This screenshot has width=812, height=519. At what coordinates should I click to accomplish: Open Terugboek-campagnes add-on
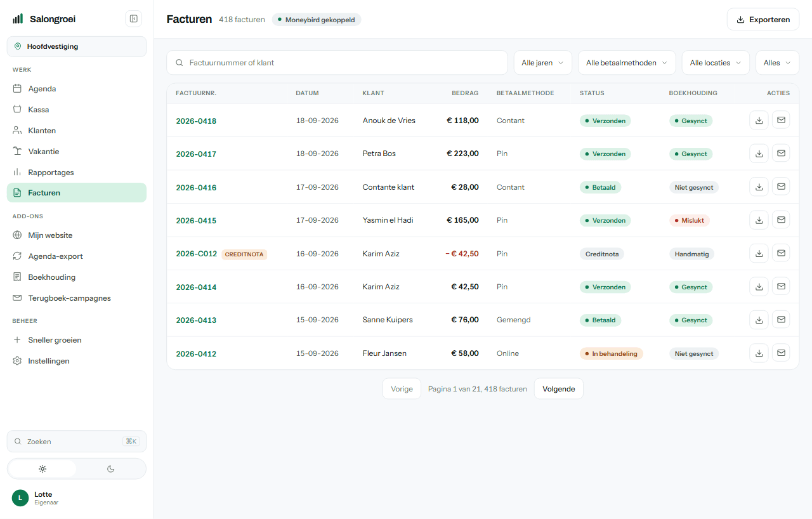(x=77, y=298)
